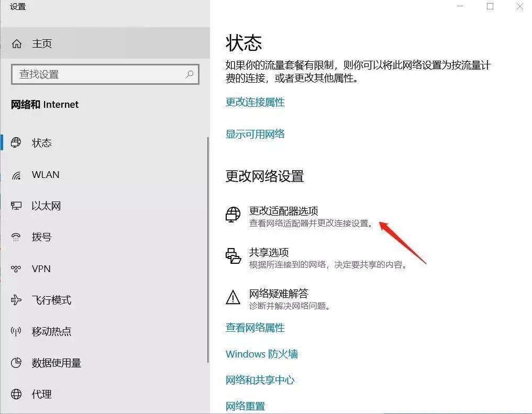Screen dimensions: 532x414
Task: Minimize the 设置 window
Action: click(x=460, y=6)
